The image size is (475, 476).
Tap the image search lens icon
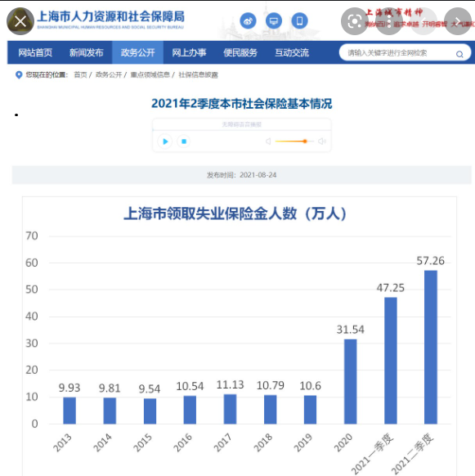point(355,21)
